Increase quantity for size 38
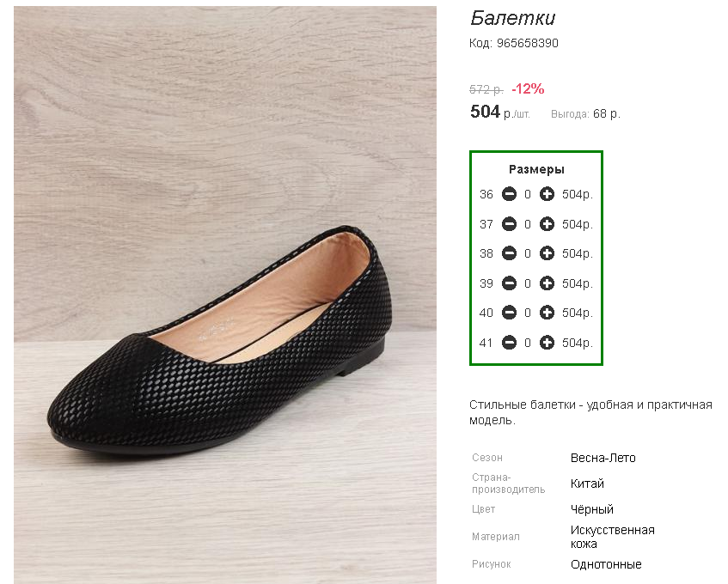 (x=547, y=253)
